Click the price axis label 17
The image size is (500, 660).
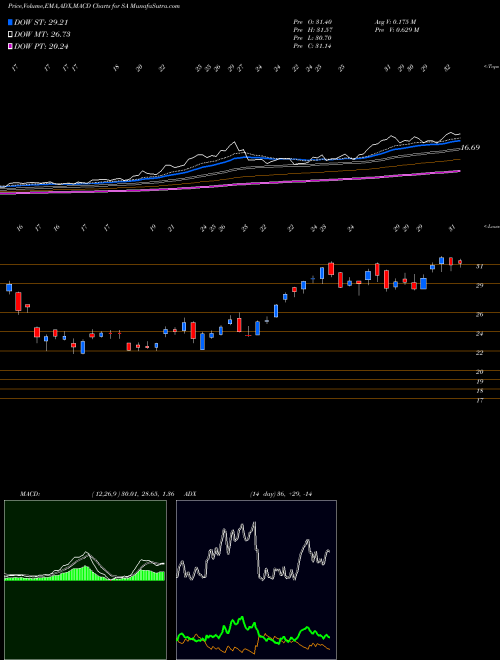point(479,401)
